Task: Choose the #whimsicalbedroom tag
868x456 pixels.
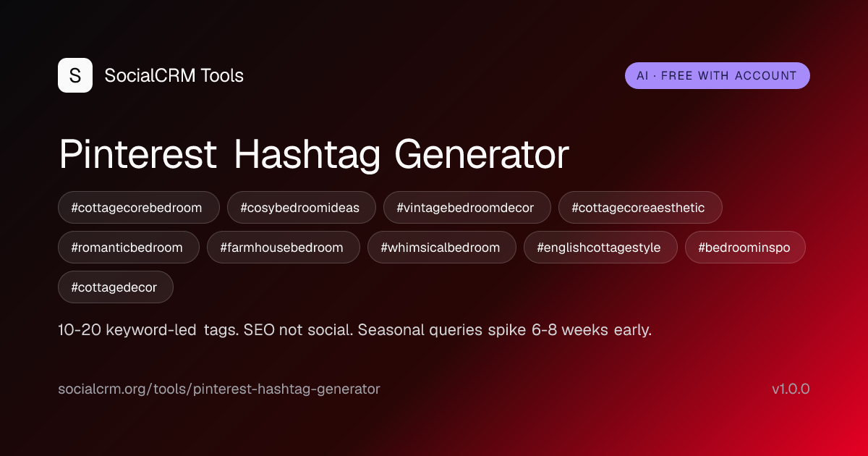Action: click(442, 248)
